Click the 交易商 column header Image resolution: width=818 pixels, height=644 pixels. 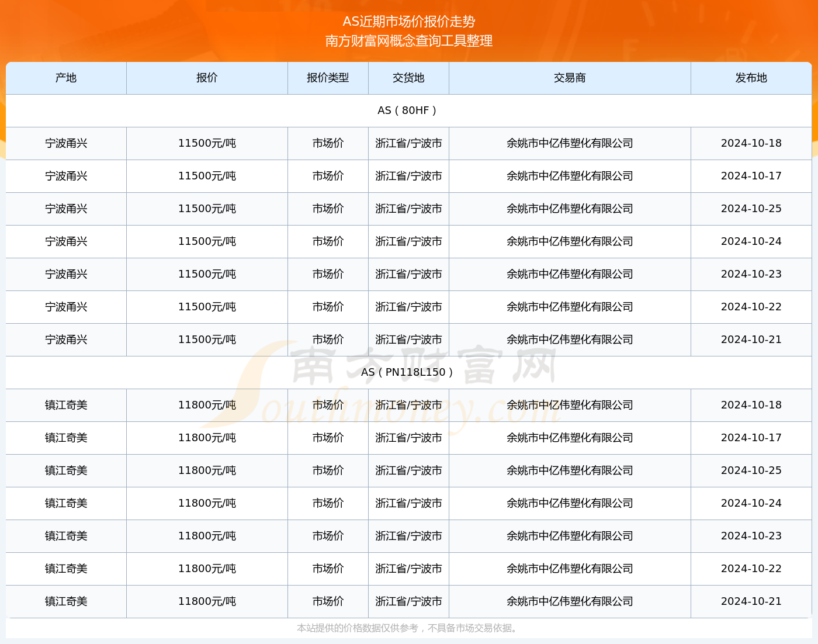pos(570,78)
